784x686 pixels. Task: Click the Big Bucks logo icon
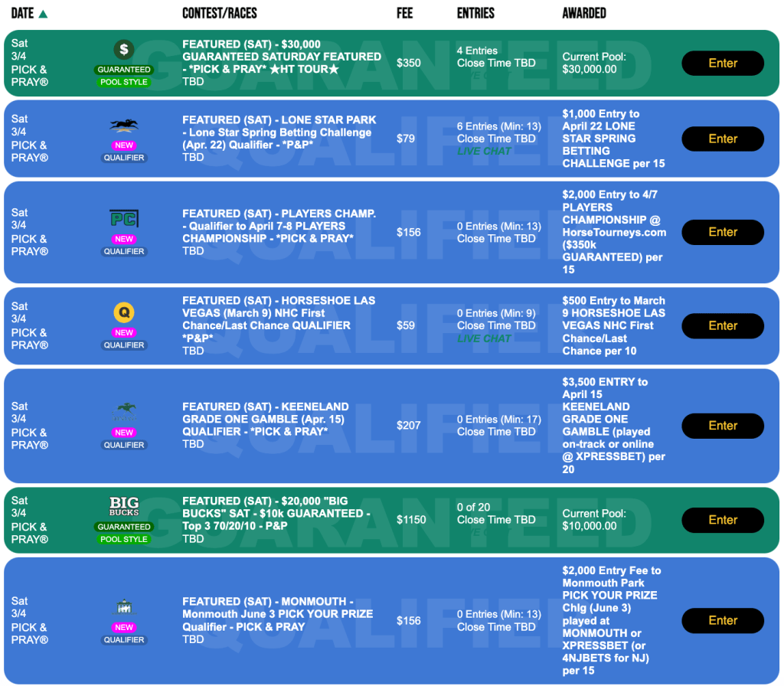point(124,507)
